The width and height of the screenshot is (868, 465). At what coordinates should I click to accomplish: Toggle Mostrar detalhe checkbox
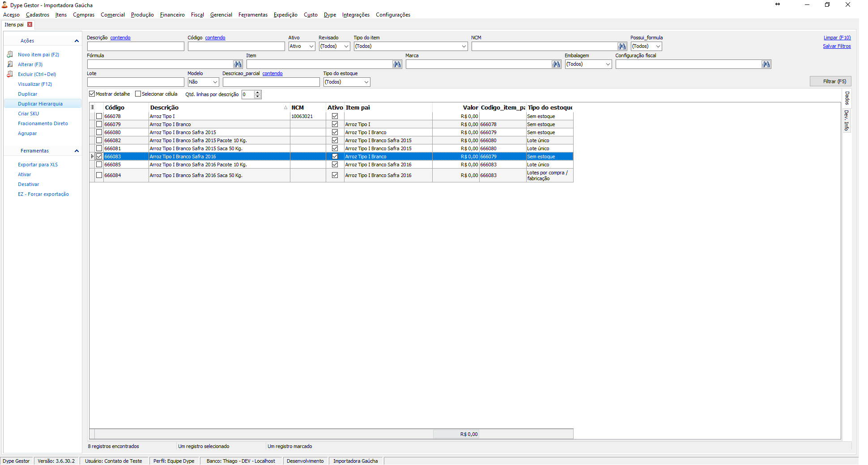[x=92, y=94]
